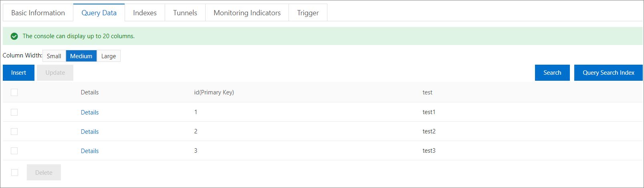Viewport: 644px width, 188px height.
Task: Open the Trigger tab
Action: coord(308,13)
